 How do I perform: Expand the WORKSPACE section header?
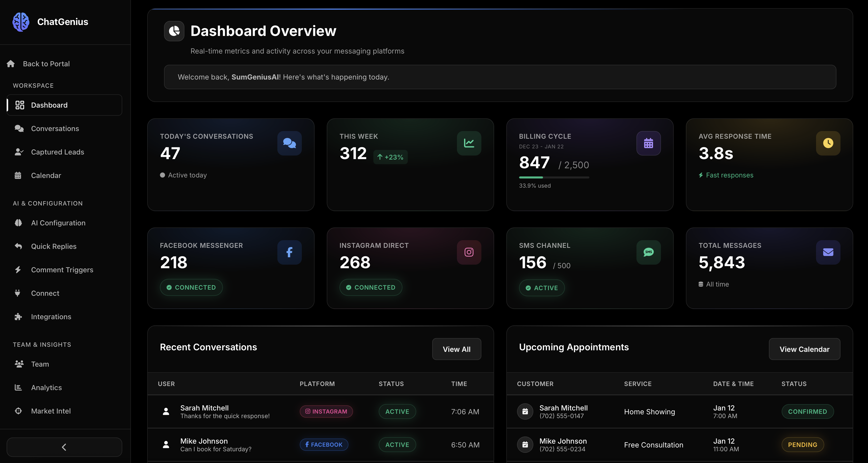tap(33, 85)
